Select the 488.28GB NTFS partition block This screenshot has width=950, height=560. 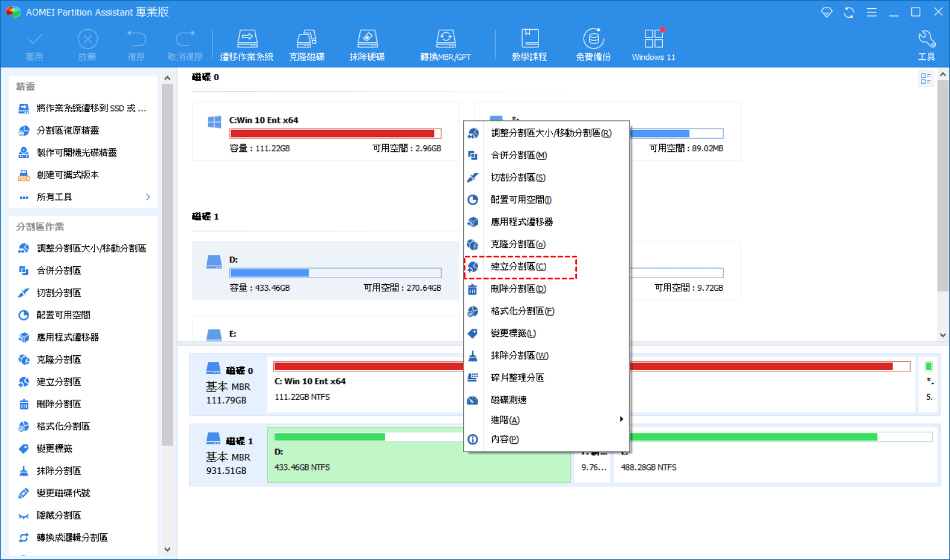tap(776, 455)
